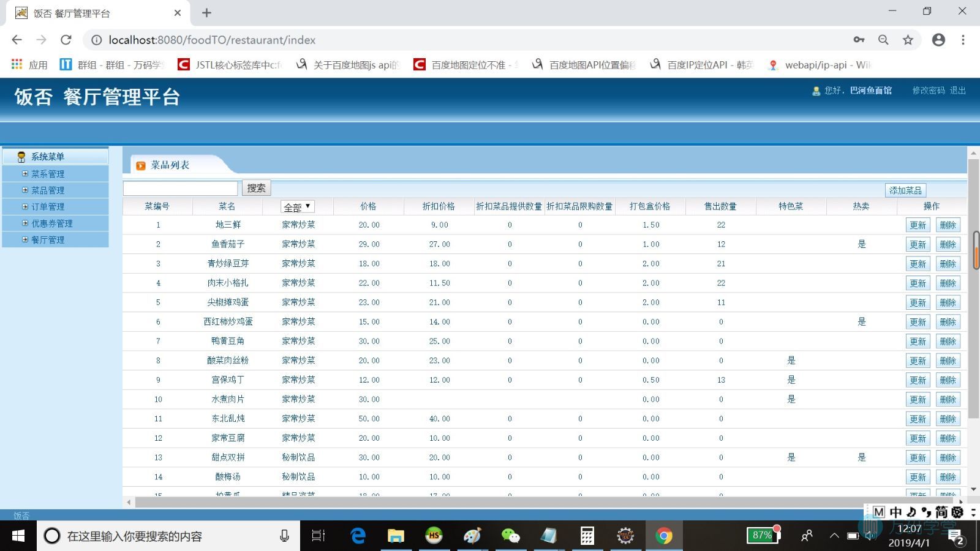
Task: Open the Chrome profile avatar icon
Action: [x=938, y=40]
